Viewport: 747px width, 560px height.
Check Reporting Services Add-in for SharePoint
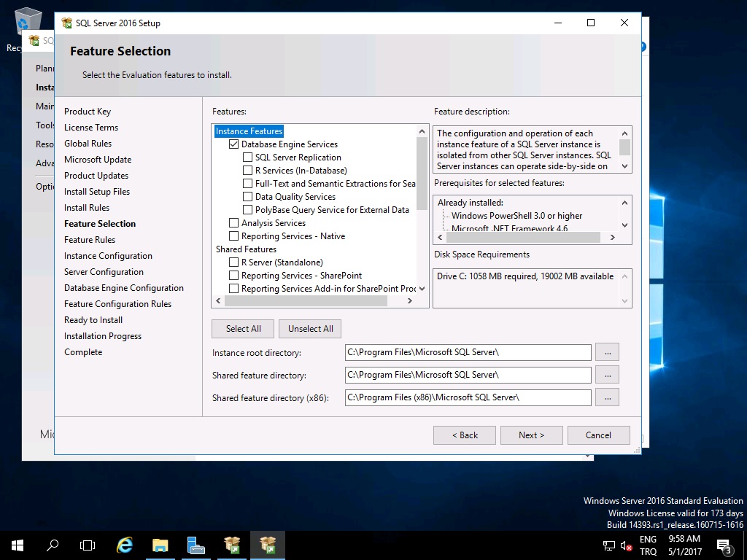pyautogui.click(x=233, y=289)
